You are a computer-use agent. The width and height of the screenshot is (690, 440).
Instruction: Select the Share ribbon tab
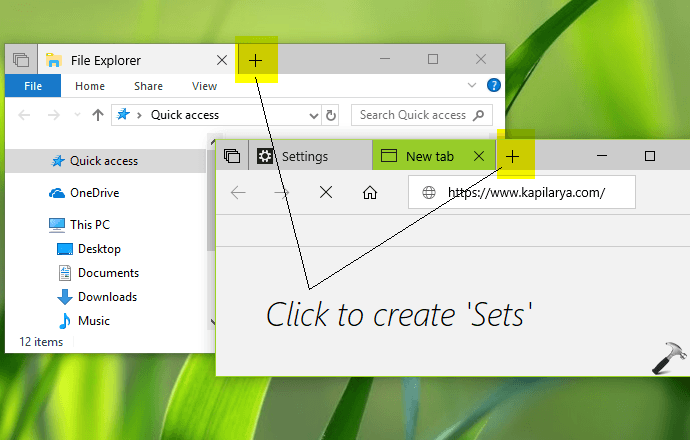(149, 86)
